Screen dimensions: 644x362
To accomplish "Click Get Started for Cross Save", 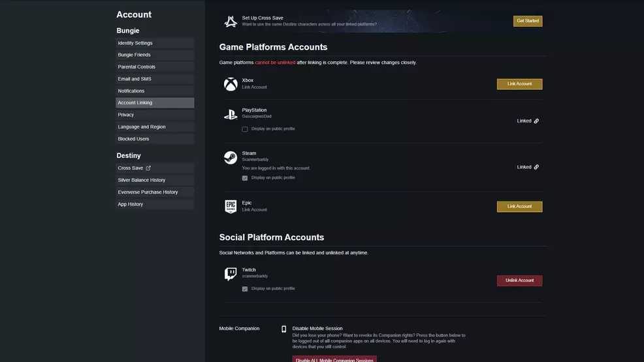I will pos(528,21).
